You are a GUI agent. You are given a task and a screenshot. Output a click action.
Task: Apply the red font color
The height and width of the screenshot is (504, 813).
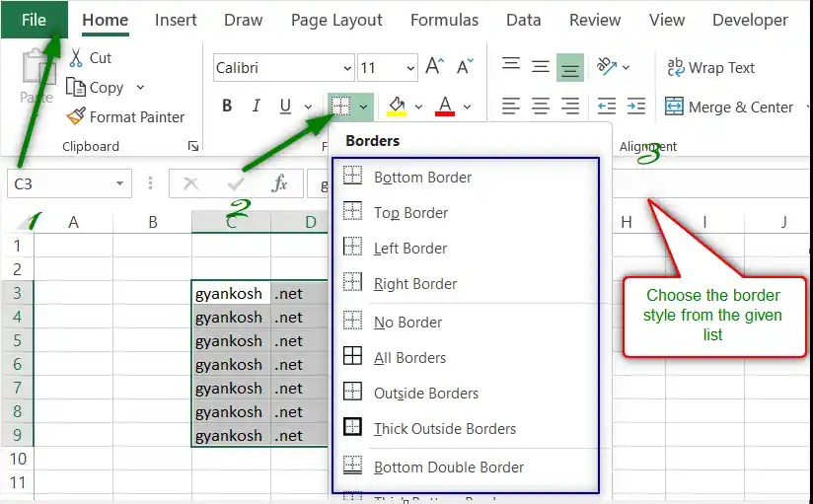coord(445,106)
